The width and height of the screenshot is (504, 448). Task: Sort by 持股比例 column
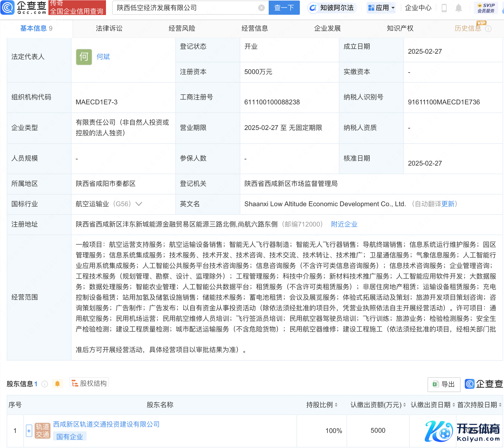point(336,405)
